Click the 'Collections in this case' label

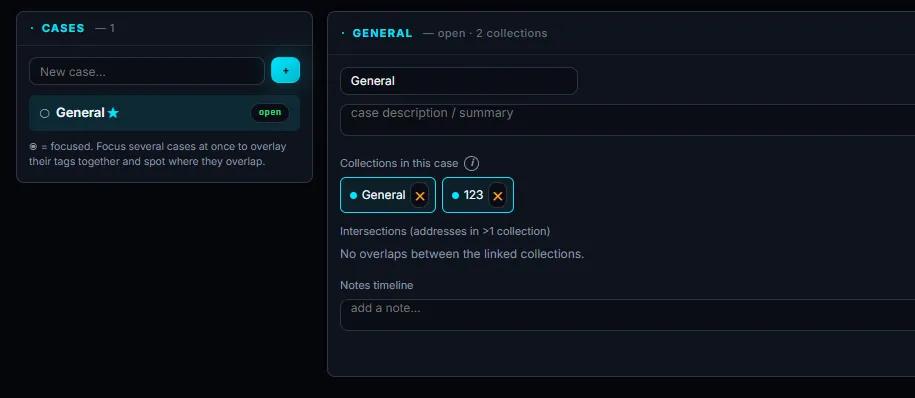[399, 163]
